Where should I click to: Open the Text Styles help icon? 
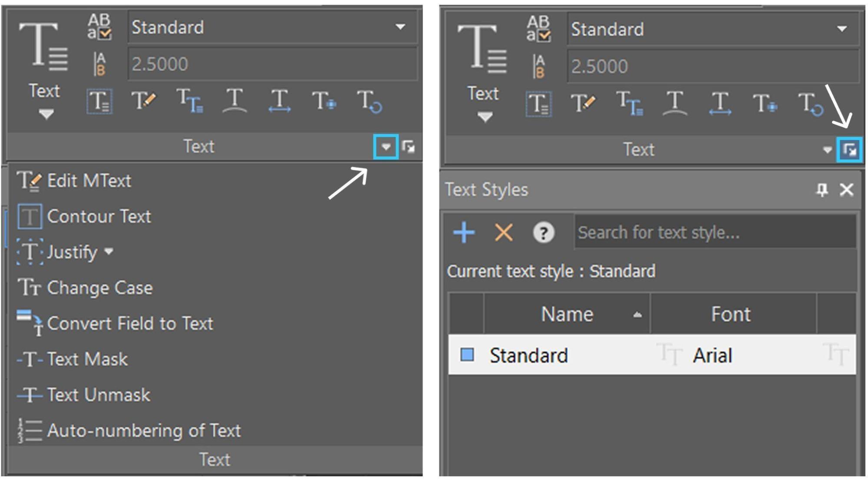tap(543, 232)
